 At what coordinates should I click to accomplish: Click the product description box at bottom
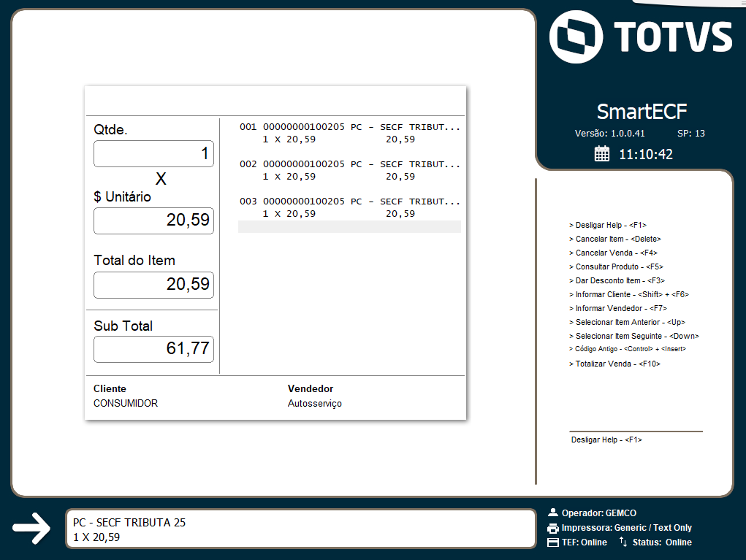point(301,529)
